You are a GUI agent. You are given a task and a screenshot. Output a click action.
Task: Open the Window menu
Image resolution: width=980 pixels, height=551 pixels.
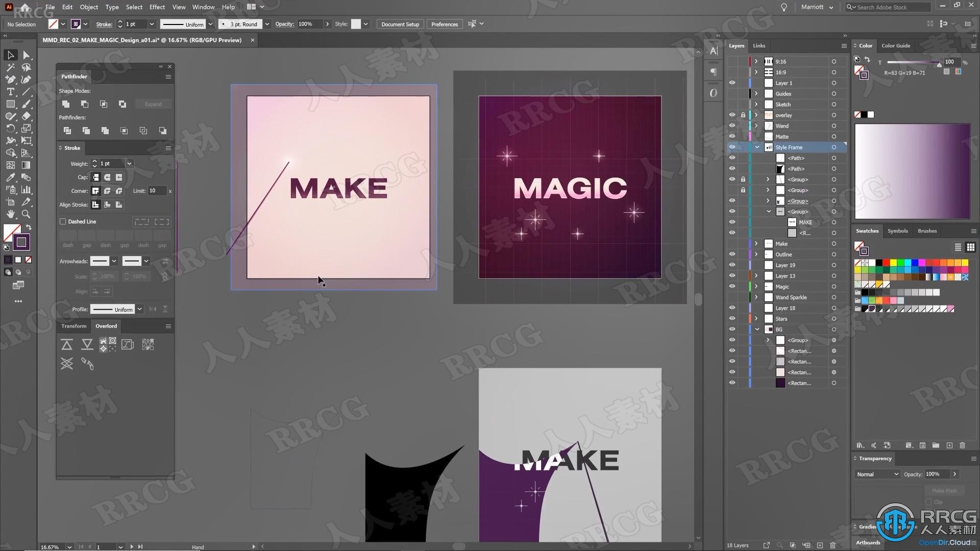pyautogui.click(x=203, y=7)
